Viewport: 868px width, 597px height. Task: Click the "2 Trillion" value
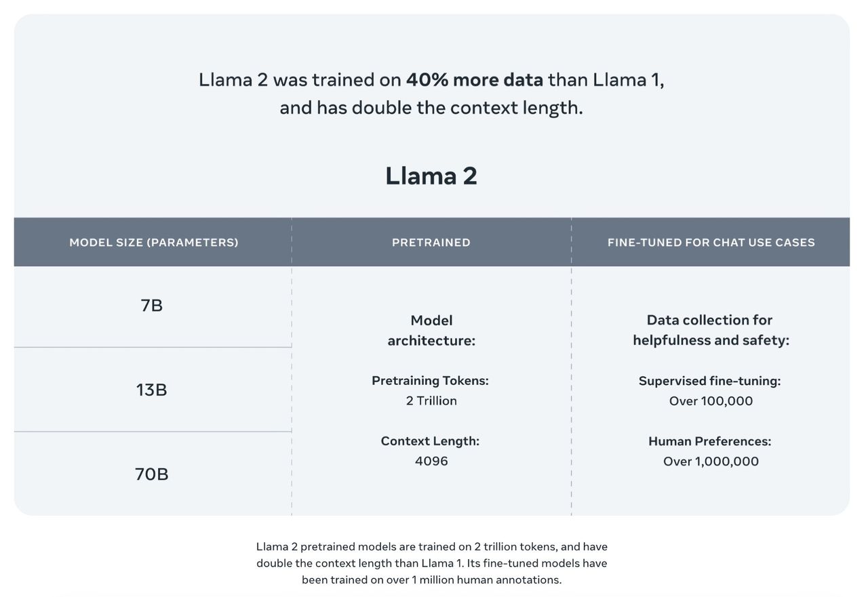[431, 400]
